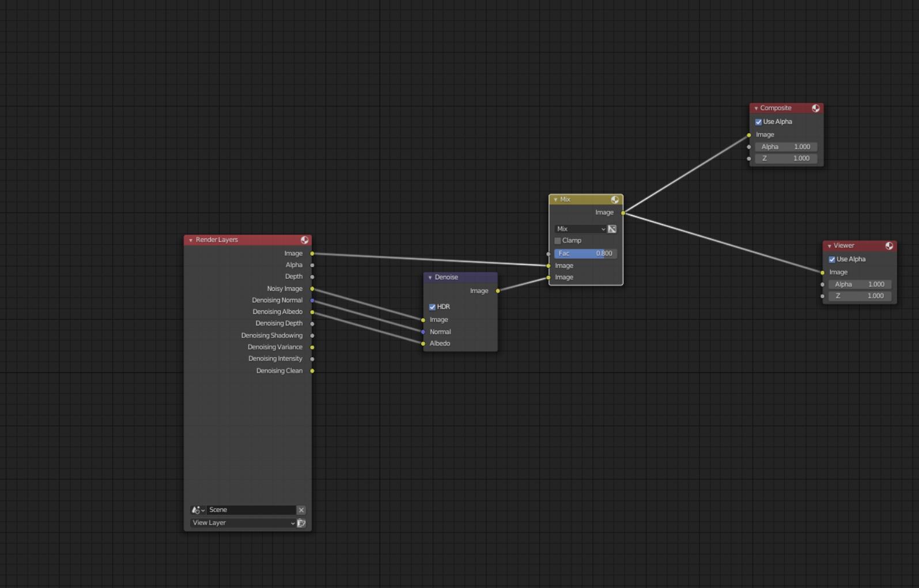Image resolution: width=919 pixels, height=588 pixels.
Task: Collapse the Denoise node with its triangle
Action: [x=430, y=278]
